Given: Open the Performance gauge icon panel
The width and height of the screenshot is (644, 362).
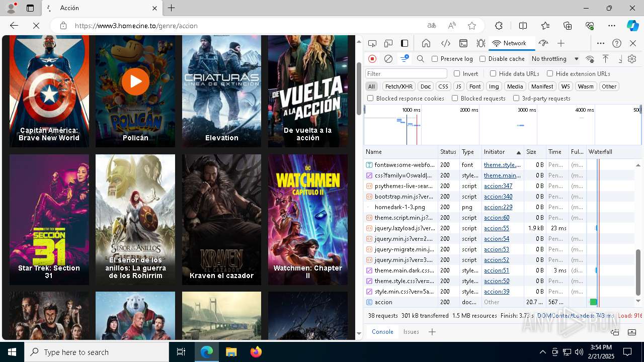Looking at the screenshot, I should click(543, 43).
